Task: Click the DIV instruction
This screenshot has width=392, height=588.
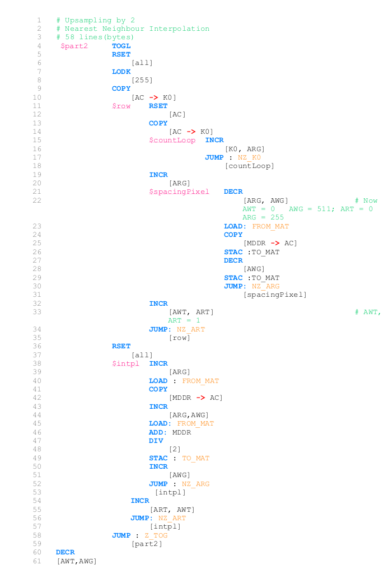Action: [156, 441]
